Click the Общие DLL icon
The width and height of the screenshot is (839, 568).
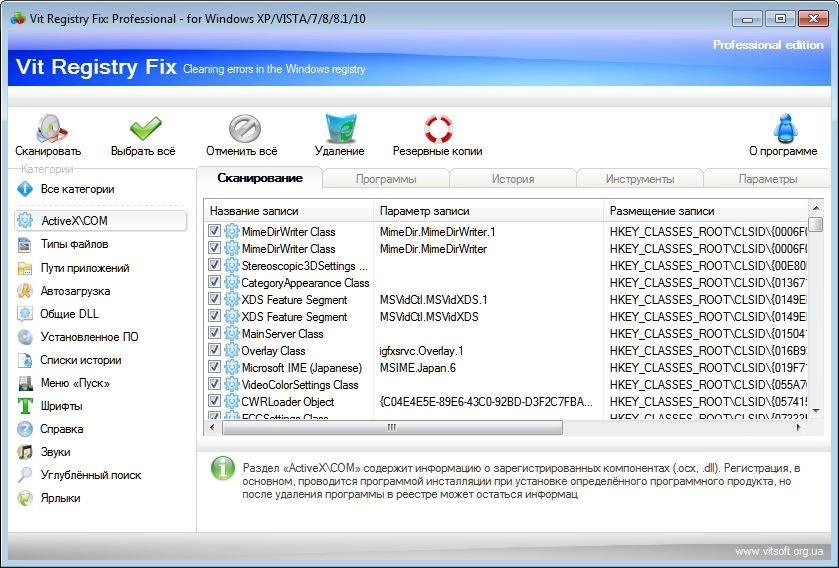coord(25,314)
